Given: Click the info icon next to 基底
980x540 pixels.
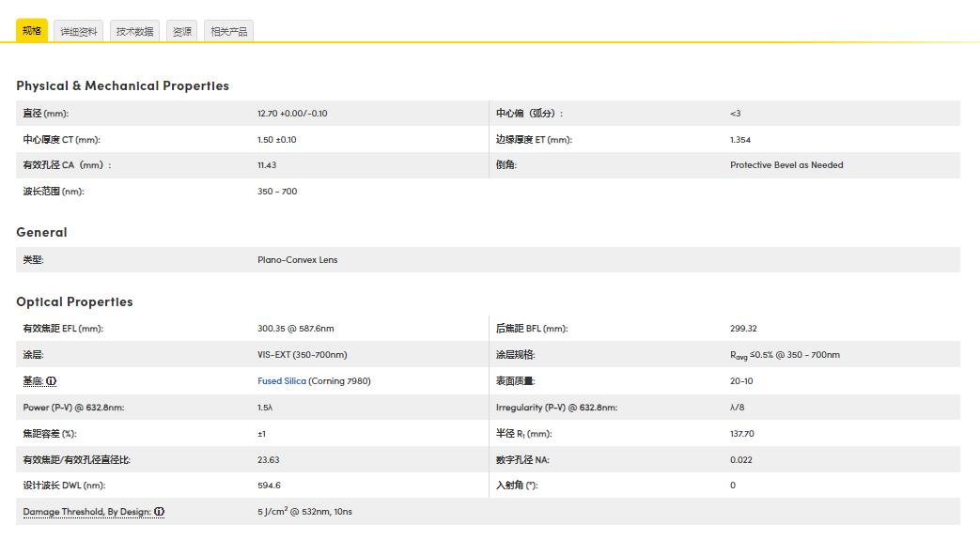Looking at the screenshot, I should (52, 381).
